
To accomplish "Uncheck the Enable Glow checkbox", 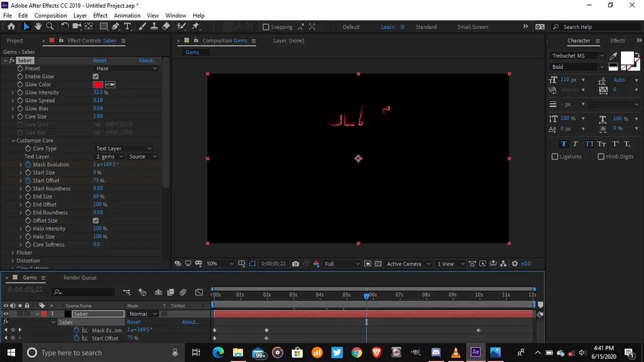I will 96,76.
